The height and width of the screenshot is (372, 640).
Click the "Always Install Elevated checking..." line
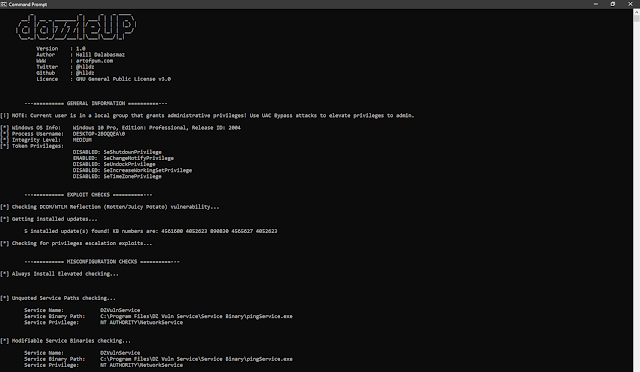pos(60,274)
